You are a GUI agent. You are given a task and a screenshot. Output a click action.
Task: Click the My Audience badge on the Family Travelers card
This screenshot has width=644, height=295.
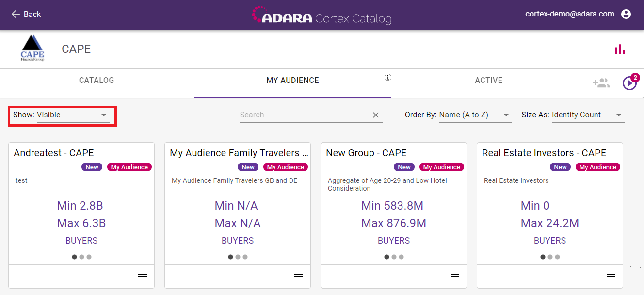coord(286,167)
